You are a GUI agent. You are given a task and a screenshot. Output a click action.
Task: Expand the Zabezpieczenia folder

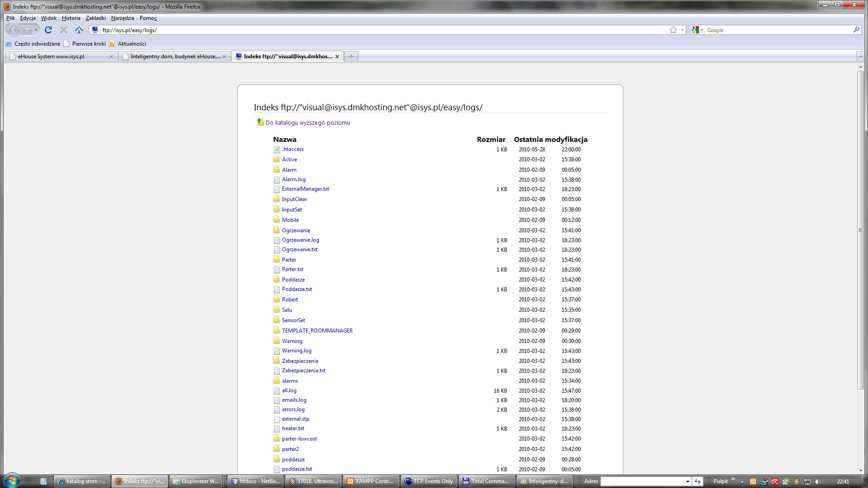pyautogui.click(x=300, y=361)
